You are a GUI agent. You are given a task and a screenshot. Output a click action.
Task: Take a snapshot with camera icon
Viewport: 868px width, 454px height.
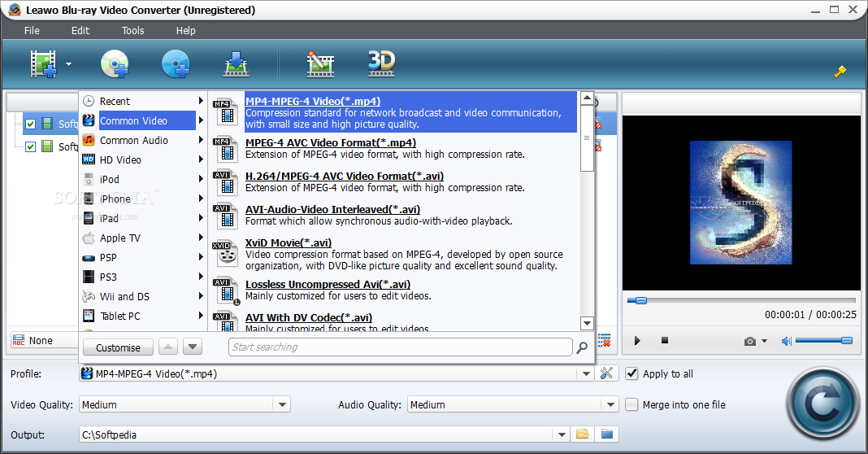tap(749, 341)
